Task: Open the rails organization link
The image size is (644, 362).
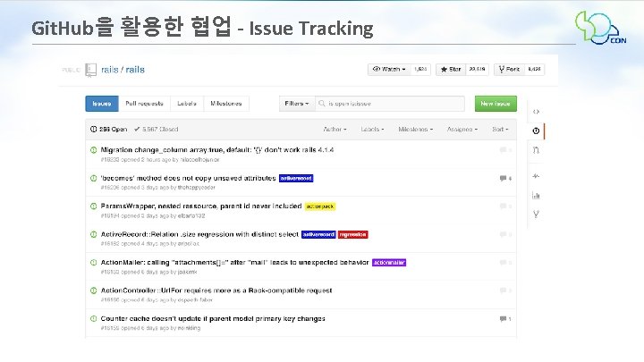Action: point(110,70)
